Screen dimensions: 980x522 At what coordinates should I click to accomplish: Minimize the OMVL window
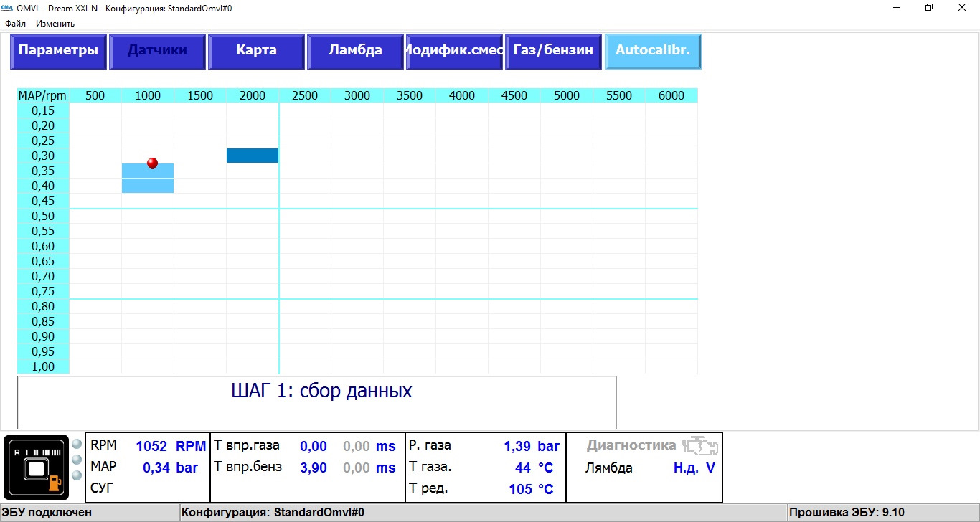[896, 7]
